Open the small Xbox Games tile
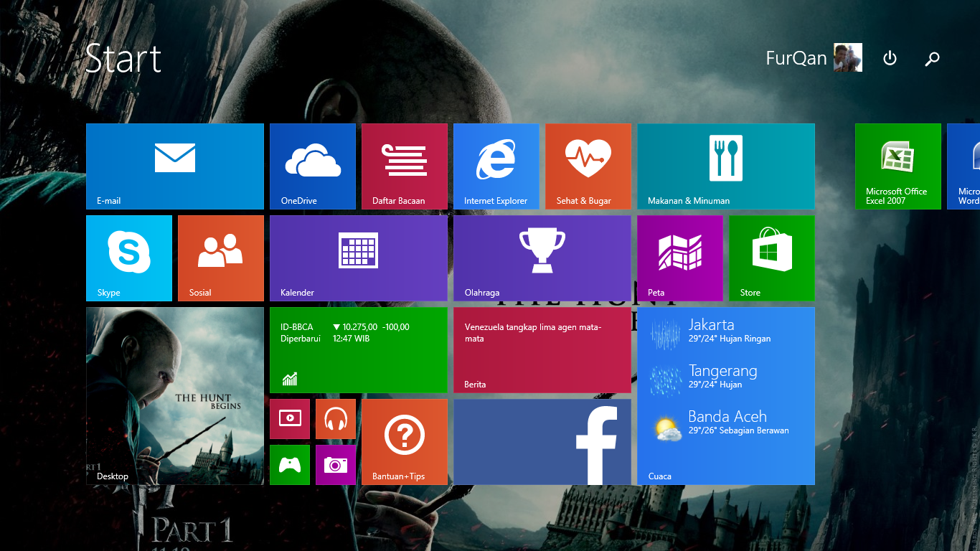 click(290, 465)
